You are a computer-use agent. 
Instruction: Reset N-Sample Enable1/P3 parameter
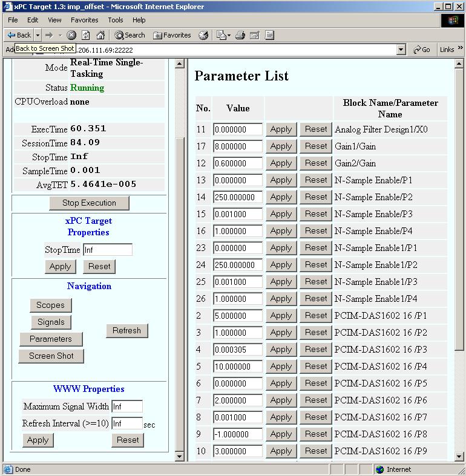(x=316, y=282)
